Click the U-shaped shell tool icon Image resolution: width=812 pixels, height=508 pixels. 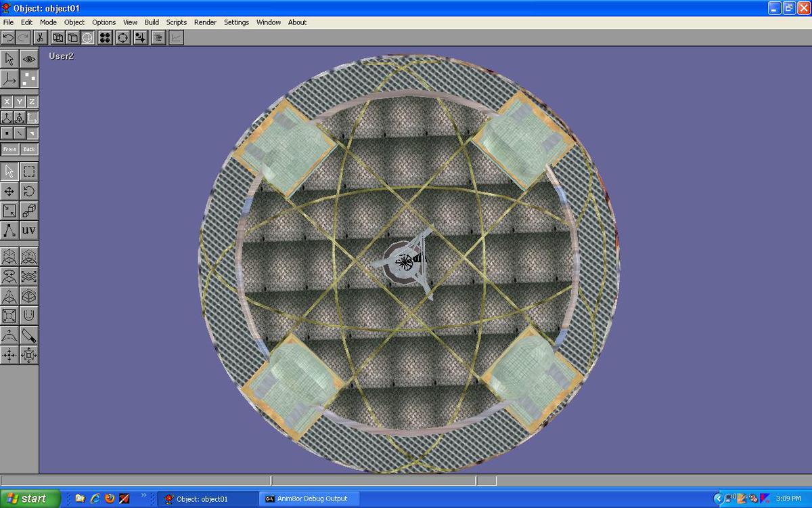tap(29, 316)
